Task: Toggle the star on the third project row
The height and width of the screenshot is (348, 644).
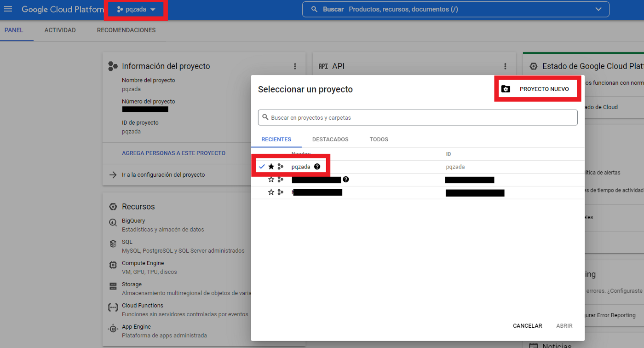Action: coord(271,192)
